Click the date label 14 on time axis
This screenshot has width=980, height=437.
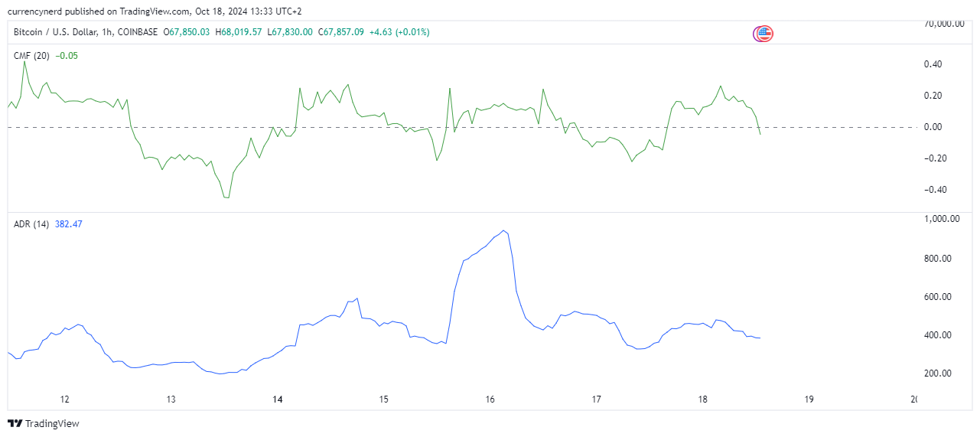[278, 399]
